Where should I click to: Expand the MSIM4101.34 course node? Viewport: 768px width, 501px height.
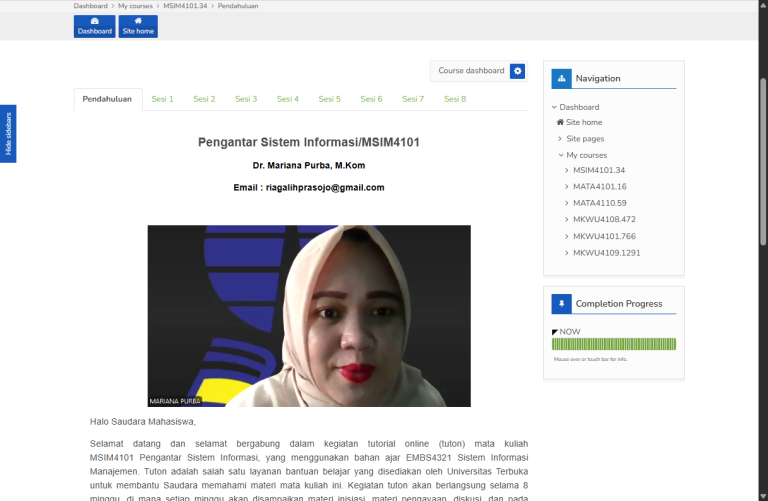coord(567,170)
